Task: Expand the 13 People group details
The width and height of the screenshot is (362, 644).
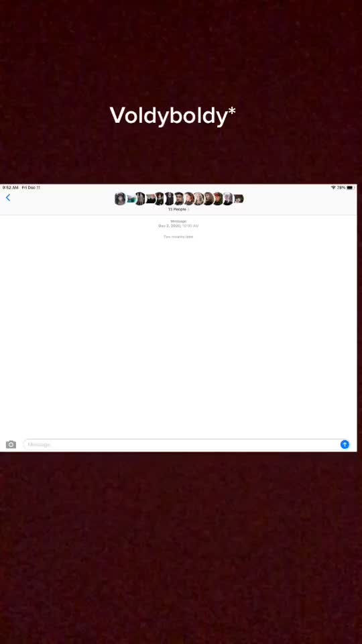Action: click(x=178, y=209)
